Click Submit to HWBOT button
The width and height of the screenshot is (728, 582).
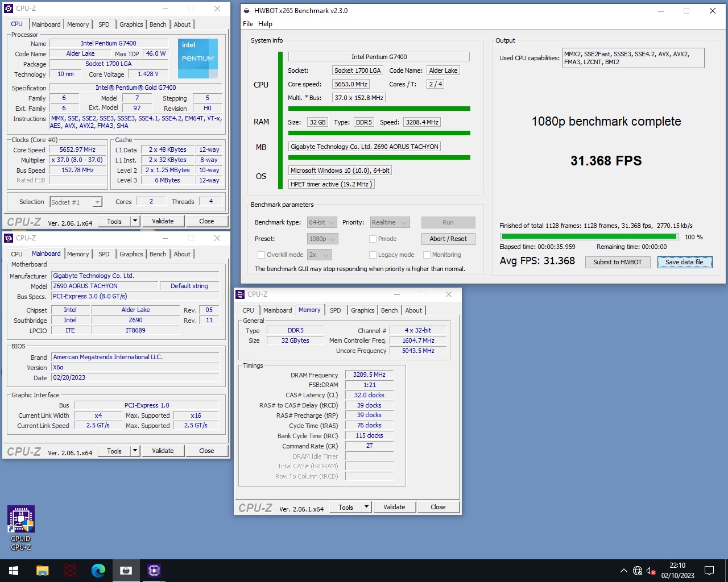coord(618,262)
